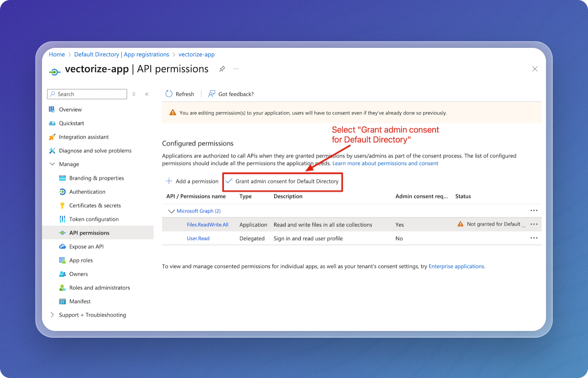Click the plus icon for Add a permission
The image size is (588, 378).
[169, 181]
